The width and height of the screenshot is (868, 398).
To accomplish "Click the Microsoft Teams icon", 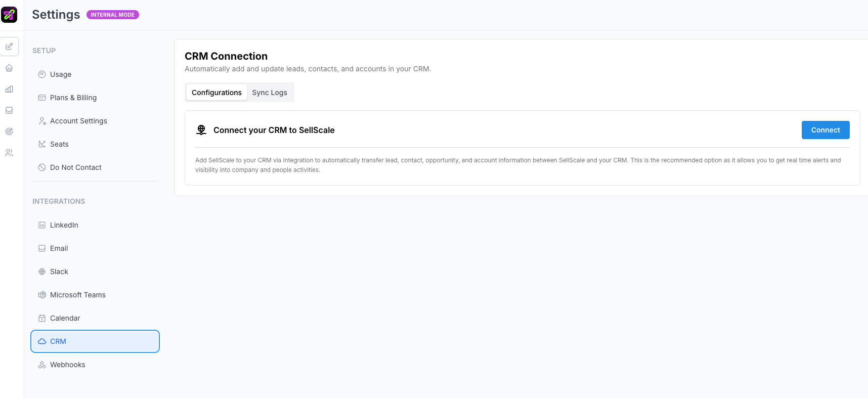I will click(x=42, y=295).
